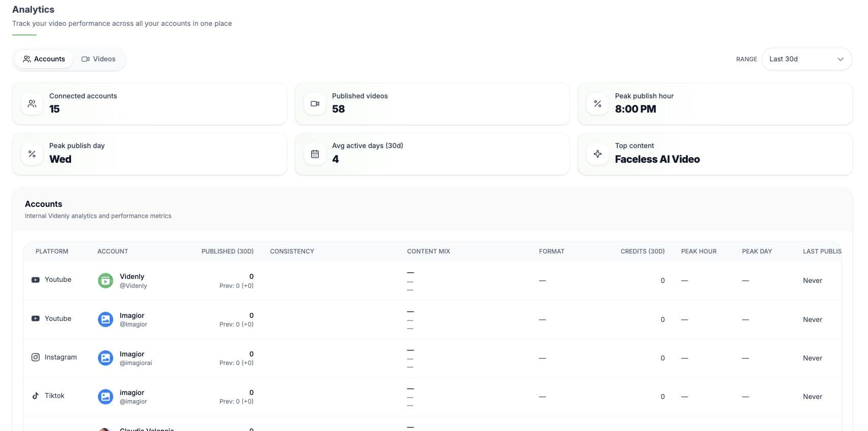Viewport: 868px width, 431px height.
Task: Click the @Videnly account handle
Action: [133, 286]
